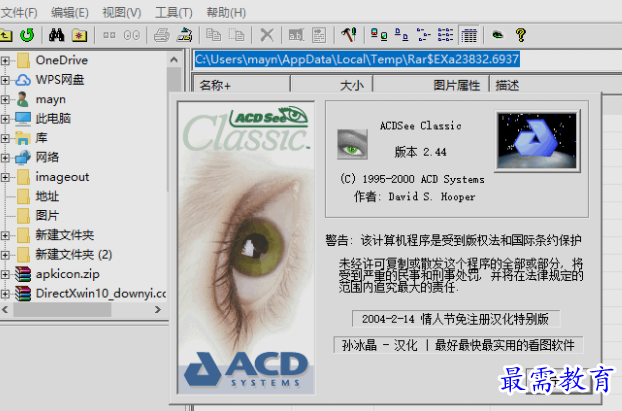Click the Delete X toolbar icon
The height and width of the screenshot is (411, 622).
click(x=267, y=35)
